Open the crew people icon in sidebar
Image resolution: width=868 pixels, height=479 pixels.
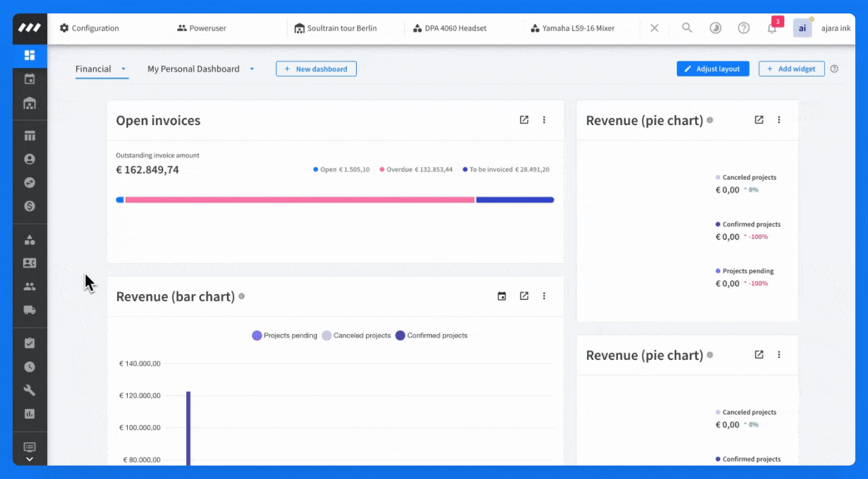pyautogui.click(x=29, y=287)
